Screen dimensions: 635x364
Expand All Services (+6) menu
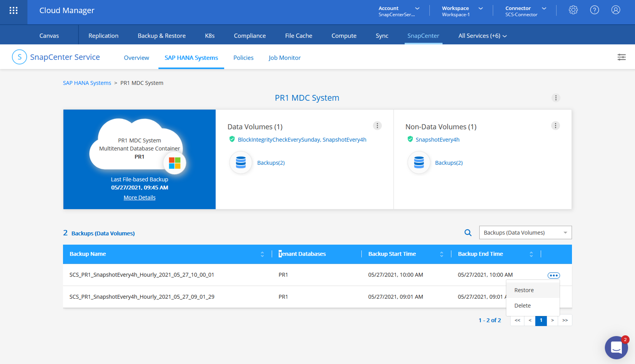(482, 36)
